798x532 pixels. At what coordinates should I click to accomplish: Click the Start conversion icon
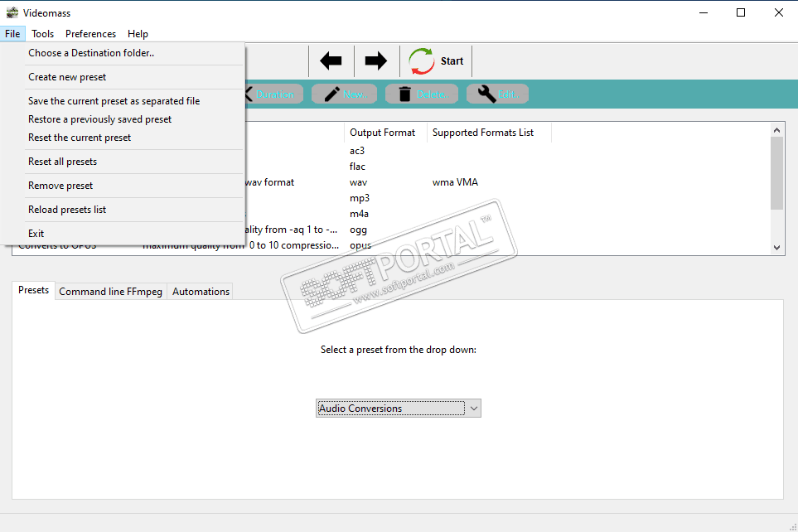point(422,61)
